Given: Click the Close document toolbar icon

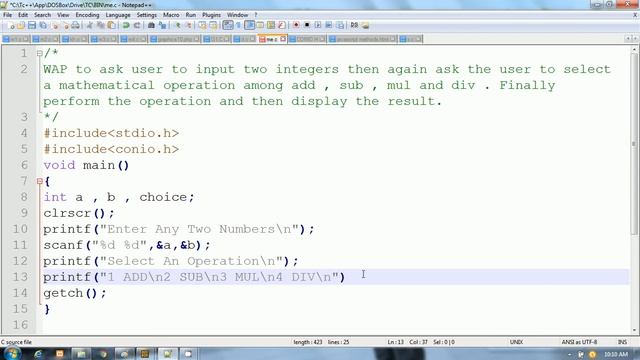Looking at the screenshot, I should click(x=55, y=25).
